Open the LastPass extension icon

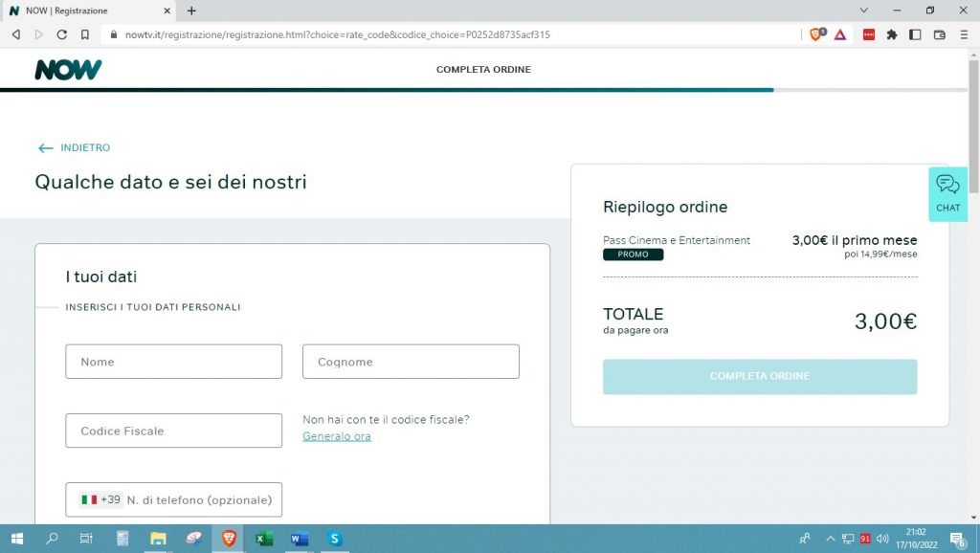867,33
